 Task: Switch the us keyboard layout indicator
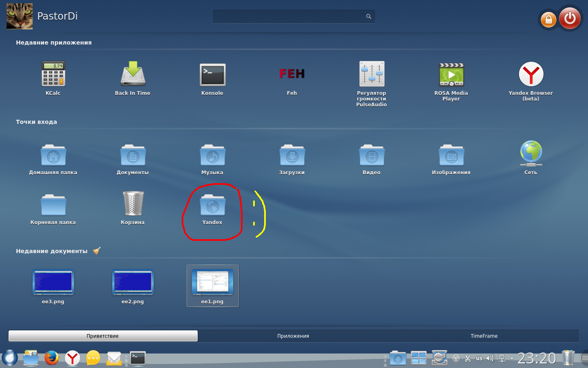pos(479,359)
